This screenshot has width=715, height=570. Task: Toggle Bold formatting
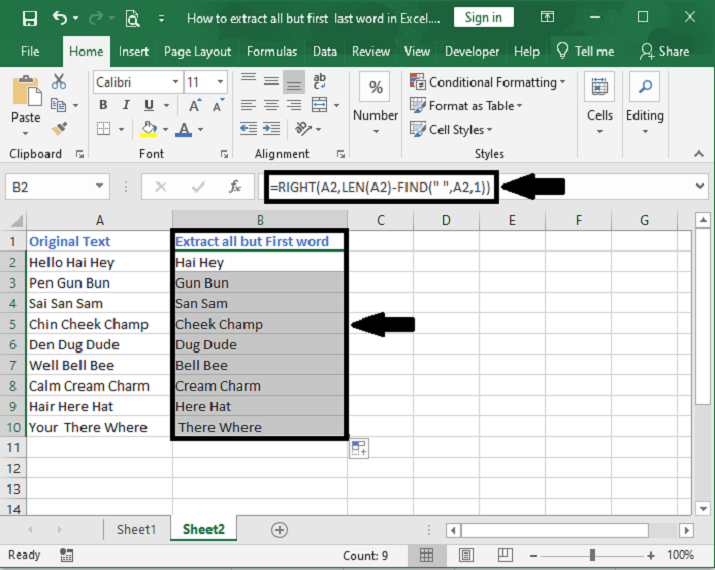[104, 105]
